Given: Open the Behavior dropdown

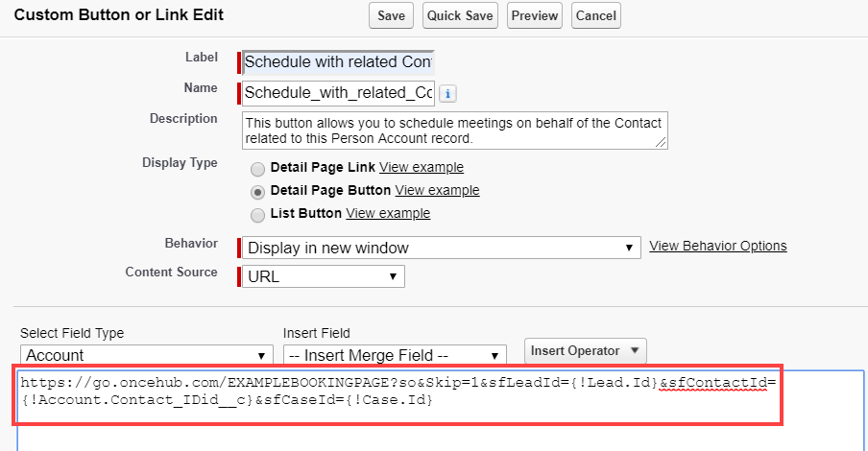Looking at the screenshot, I should point(441,248).
